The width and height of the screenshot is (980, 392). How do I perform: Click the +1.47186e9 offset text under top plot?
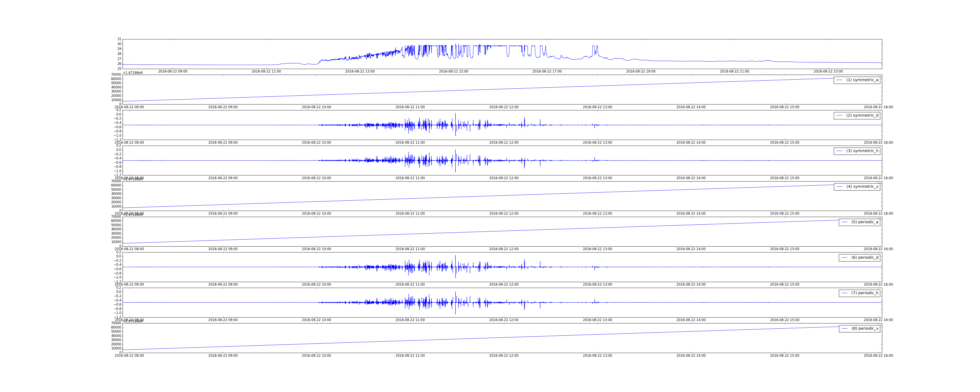tap(133, 73)
